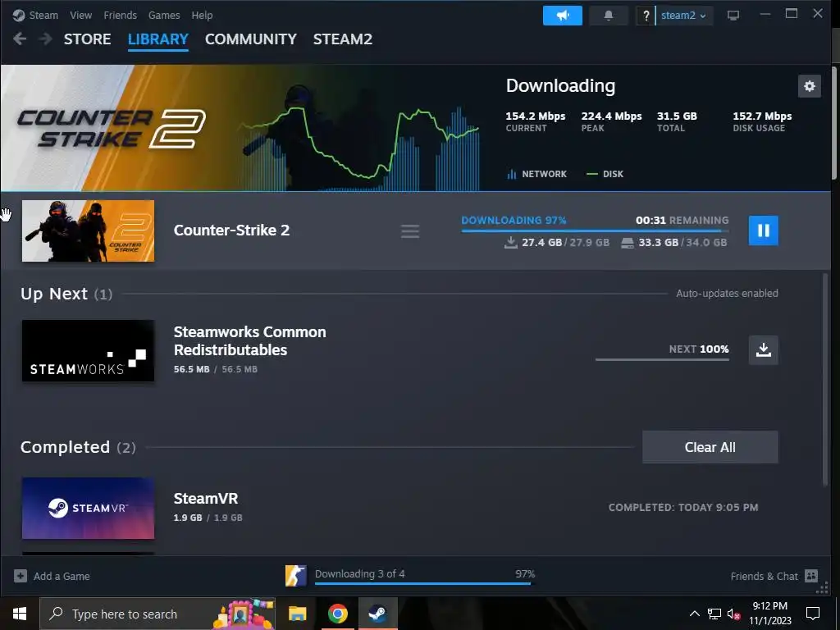Open the Windows Start menu
Viewport: 840px width, 630px height.
point(20,614)
